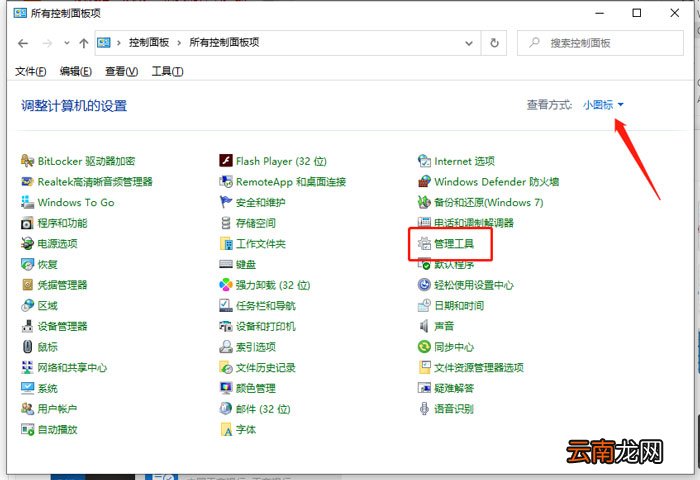Expand the address bar history dropdown
Screen dimensions: 700x480
(x=469, y=43)
